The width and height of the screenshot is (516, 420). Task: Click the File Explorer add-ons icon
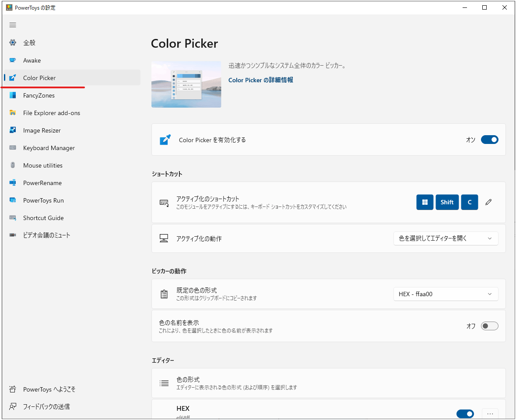(13, 113)
